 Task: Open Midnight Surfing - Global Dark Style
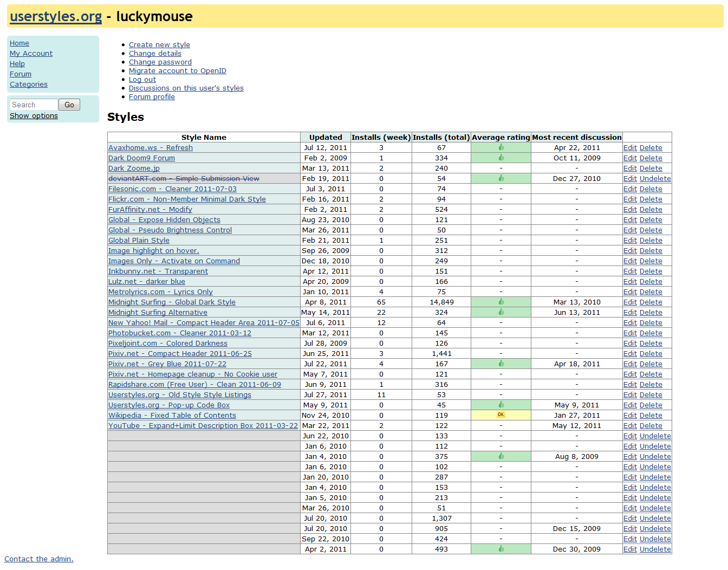(172, 302)
